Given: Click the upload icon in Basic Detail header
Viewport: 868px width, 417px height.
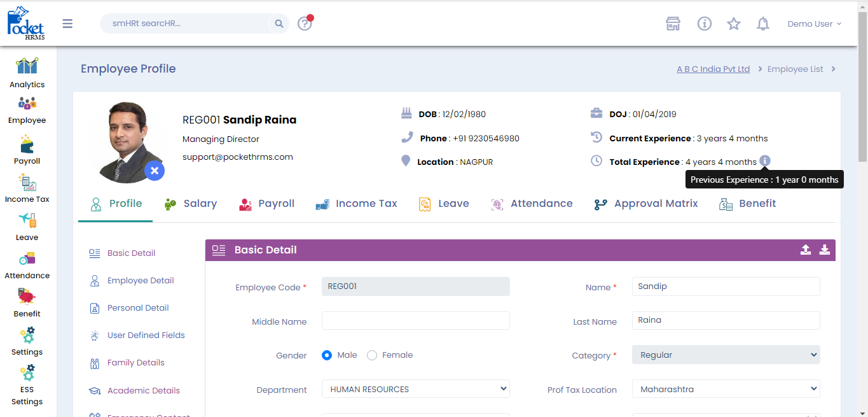Looking at the screenshot, I should tap(805, 250).
